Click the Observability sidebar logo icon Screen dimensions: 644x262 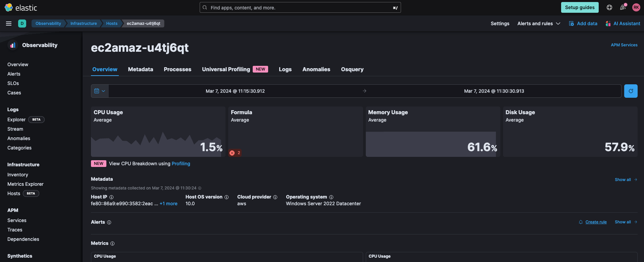tap(13, 45)
